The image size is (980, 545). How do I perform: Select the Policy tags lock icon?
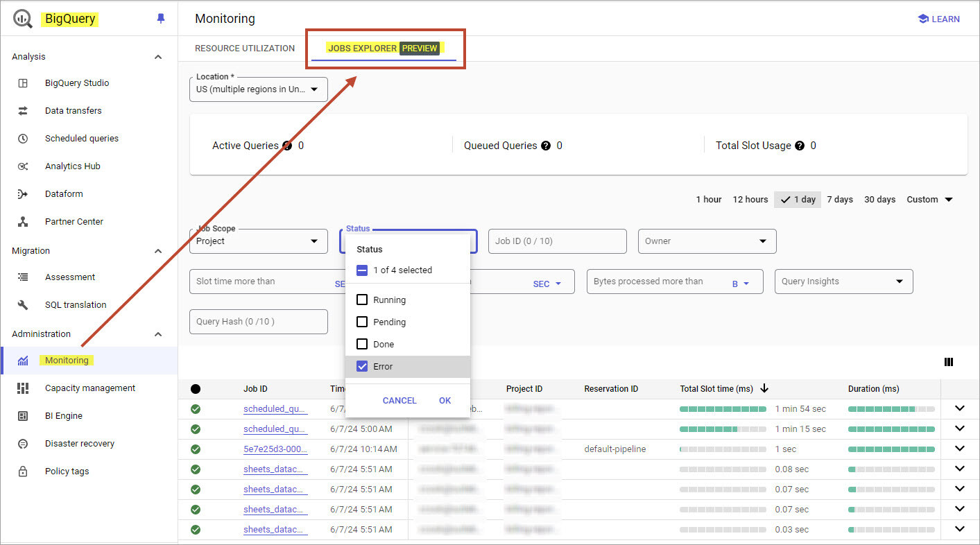(x=23, y=471)
